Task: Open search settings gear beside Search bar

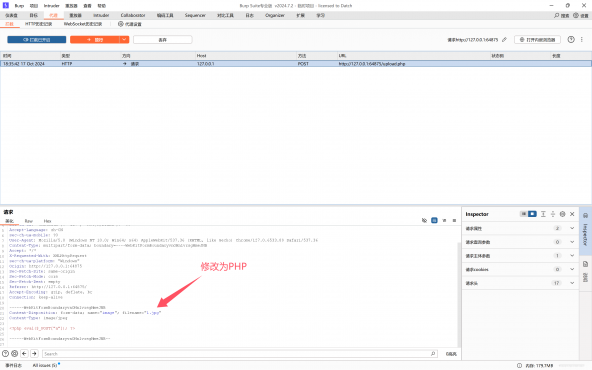Action: click(x=14, y=353)
